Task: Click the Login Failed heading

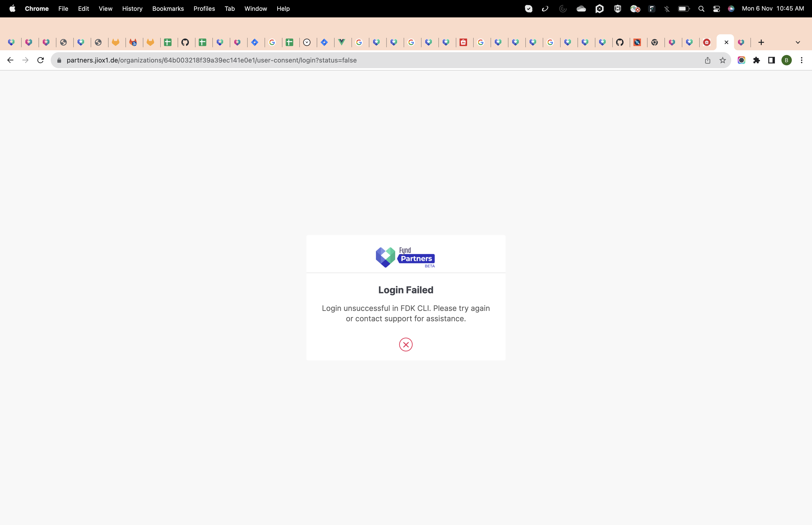Action: 406,290
